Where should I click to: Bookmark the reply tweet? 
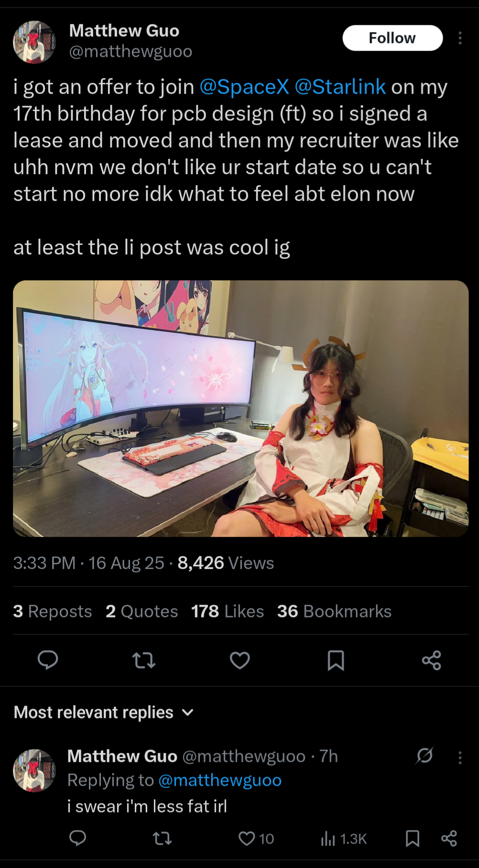(x=413, y=838)
